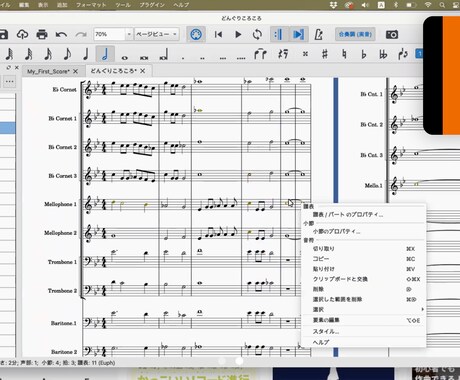Select the eighth note duration

click(67, 54)
